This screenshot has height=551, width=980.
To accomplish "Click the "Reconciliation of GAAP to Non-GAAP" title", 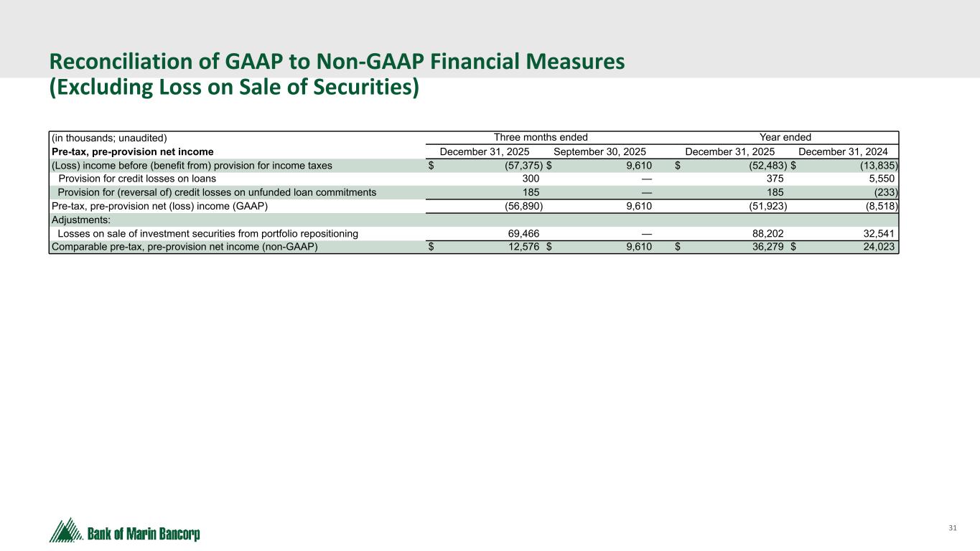I will tap(336, 62).
